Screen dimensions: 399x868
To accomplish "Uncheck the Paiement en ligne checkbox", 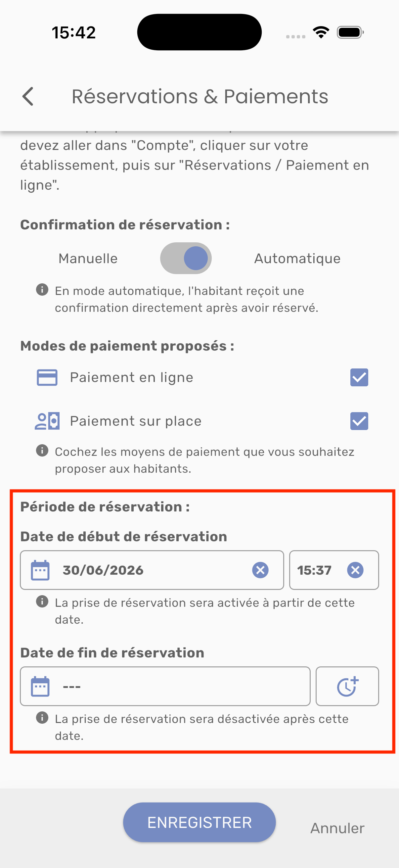I will 359,377.
